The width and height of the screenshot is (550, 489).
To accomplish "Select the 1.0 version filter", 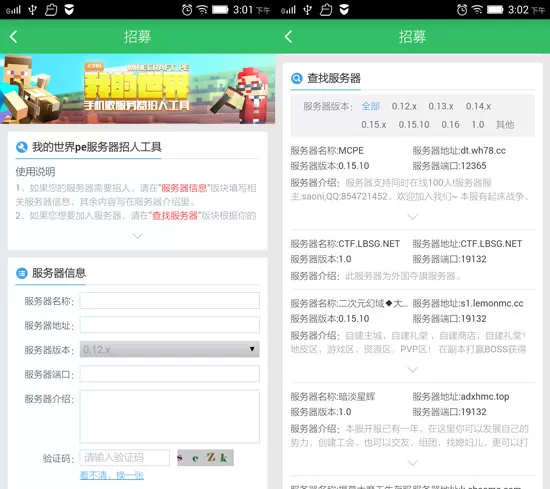I will click(478, 125).
